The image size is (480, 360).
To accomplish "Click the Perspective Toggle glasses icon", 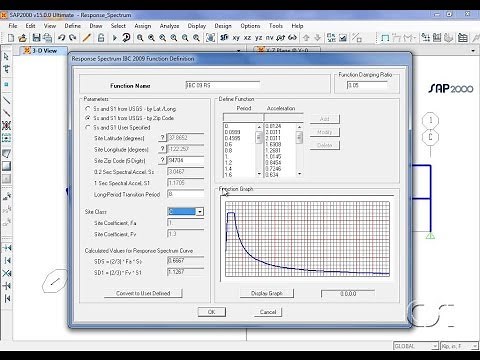I will [292, 38].
